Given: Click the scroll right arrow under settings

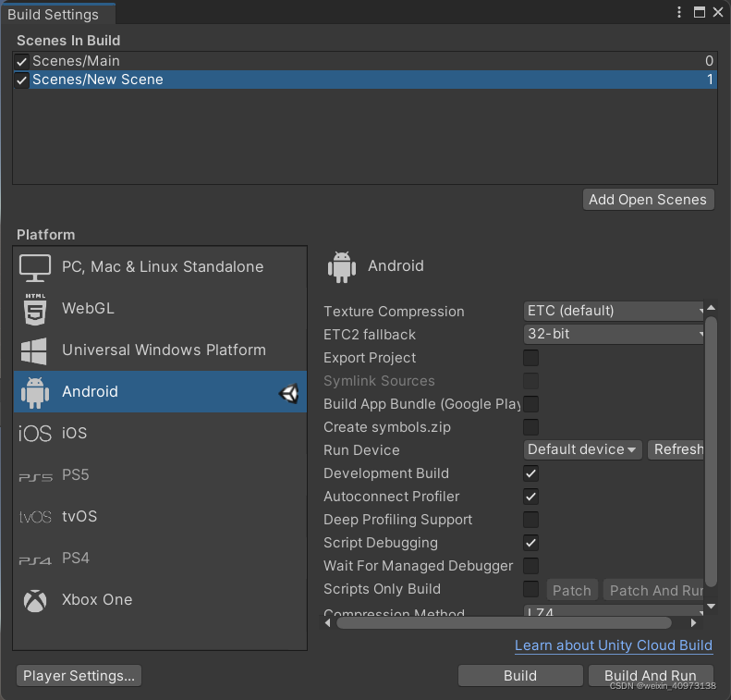Looking at the screenshot, I should click(693, 623).
